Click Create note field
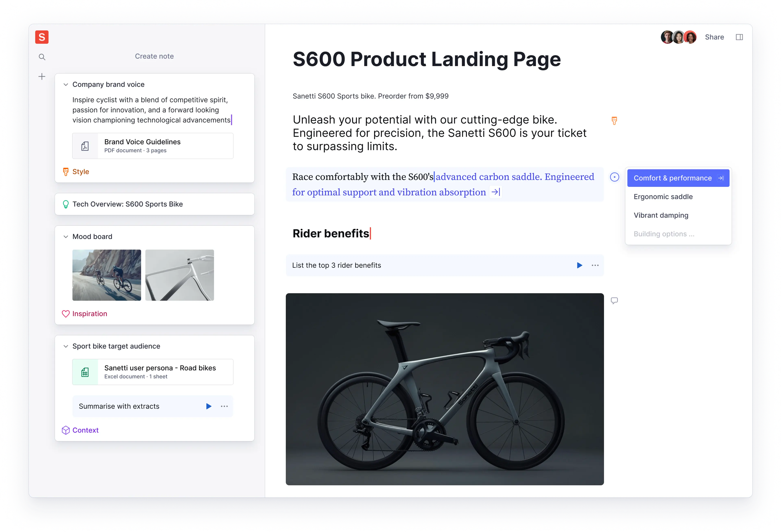 click(154, 56)
